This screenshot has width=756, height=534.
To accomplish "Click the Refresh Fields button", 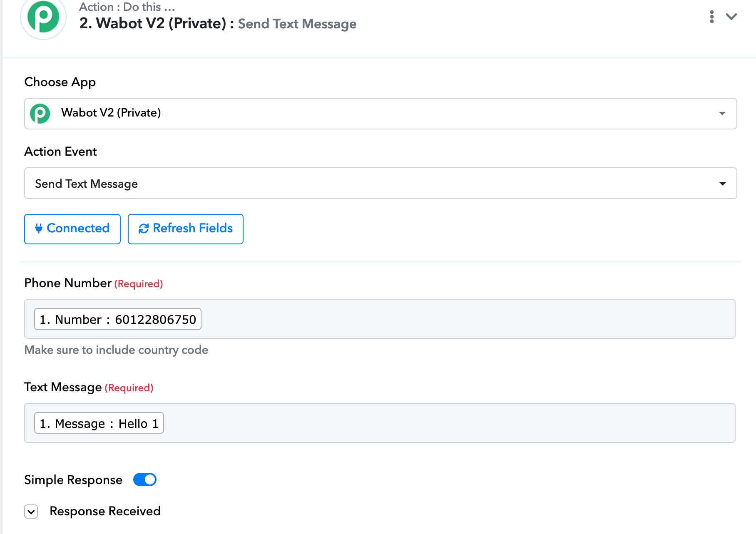I will tap(186, 229).
